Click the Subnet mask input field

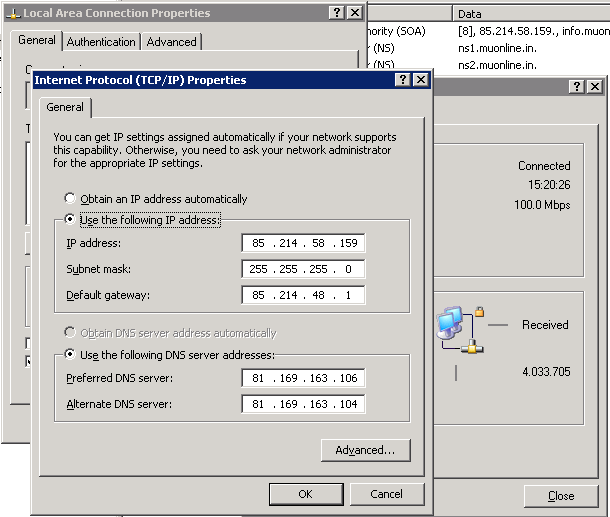point(303,269)
